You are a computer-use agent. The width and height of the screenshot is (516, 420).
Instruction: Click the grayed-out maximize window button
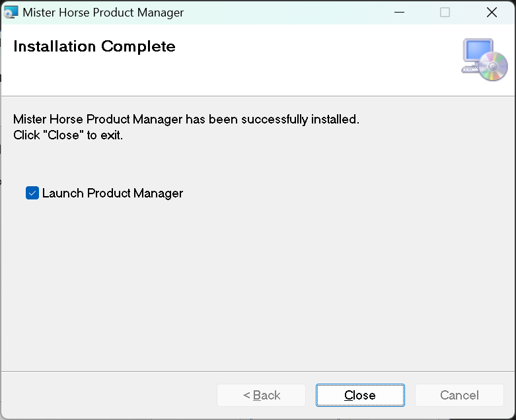pyautogui.click(x=445, y=12)
